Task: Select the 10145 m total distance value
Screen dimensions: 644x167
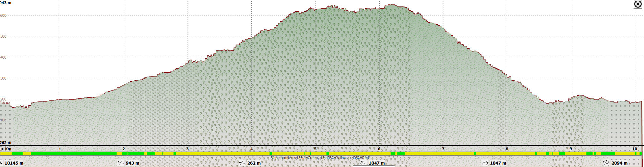Action: pyautogui.click(x=14, y=163)
